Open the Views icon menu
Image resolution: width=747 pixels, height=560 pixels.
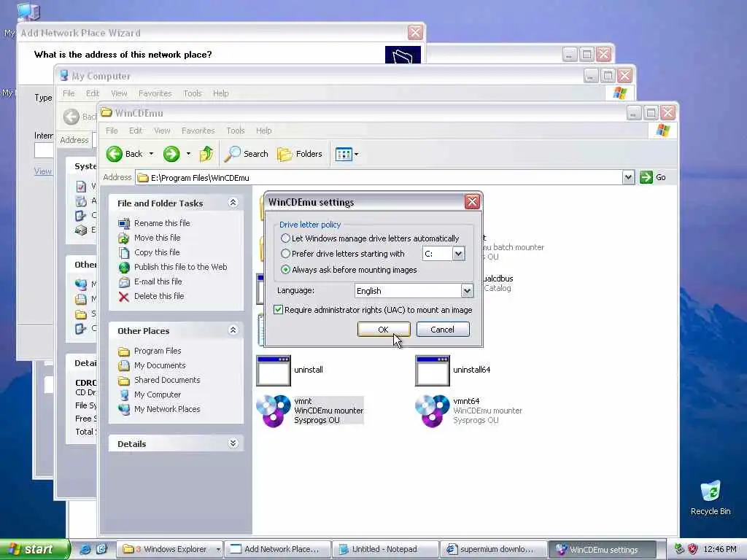point(347,154)
